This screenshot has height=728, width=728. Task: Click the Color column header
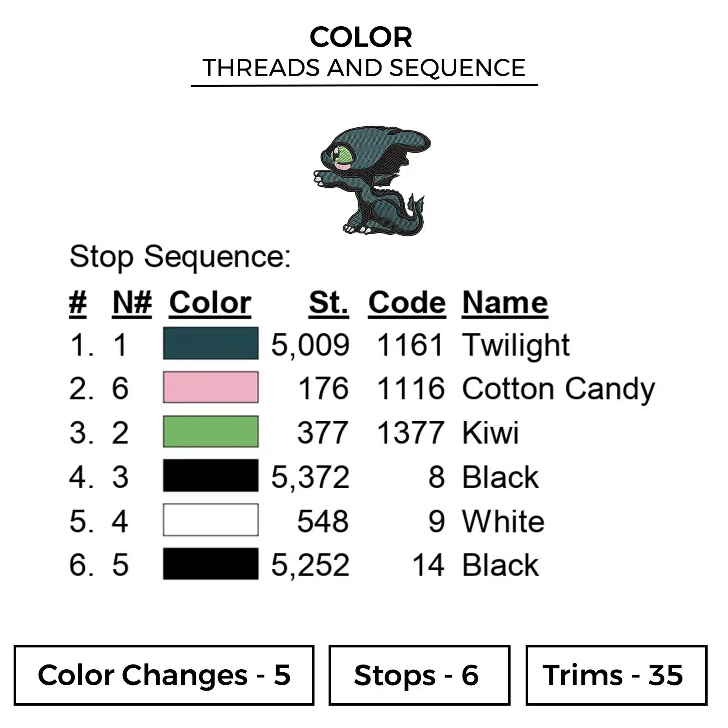(x=210, y=303)
